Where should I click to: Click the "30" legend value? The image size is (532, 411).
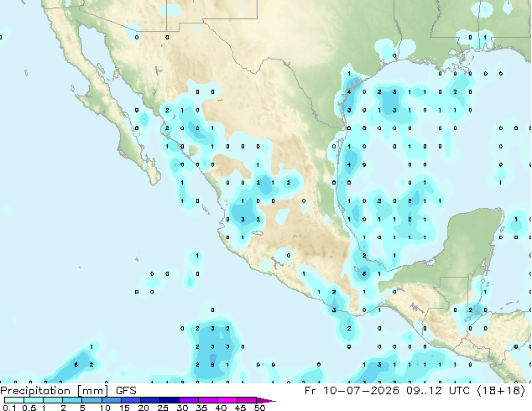[182, 408]
